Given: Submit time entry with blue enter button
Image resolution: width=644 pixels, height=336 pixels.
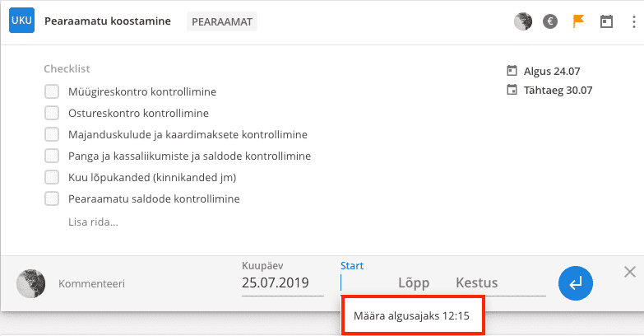Looking at the screenshot, I should point(575,283).
